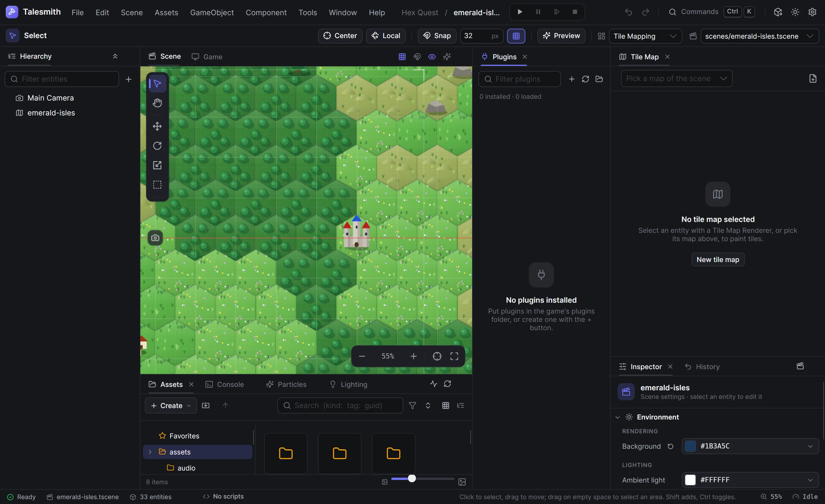This screenshot has height=504, width=825.
Task: Click the thumbnail size slider handle
Action: tap(412, 479)
